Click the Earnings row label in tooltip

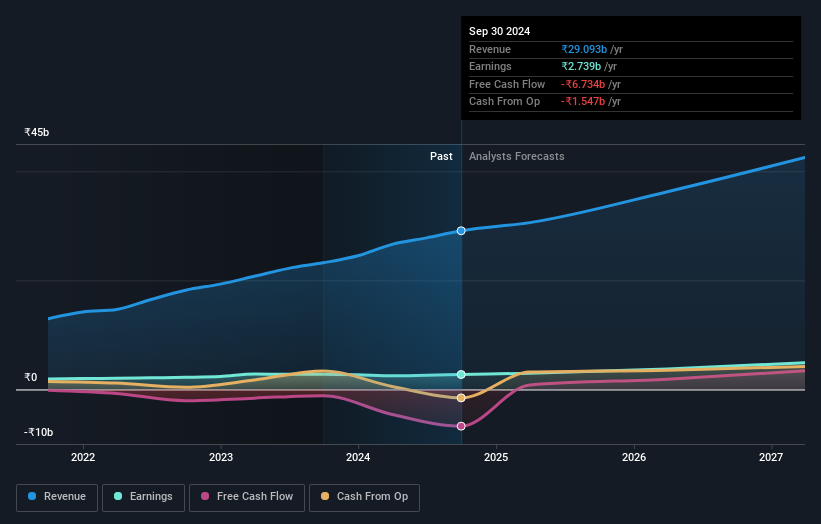(x=490, y=66)
